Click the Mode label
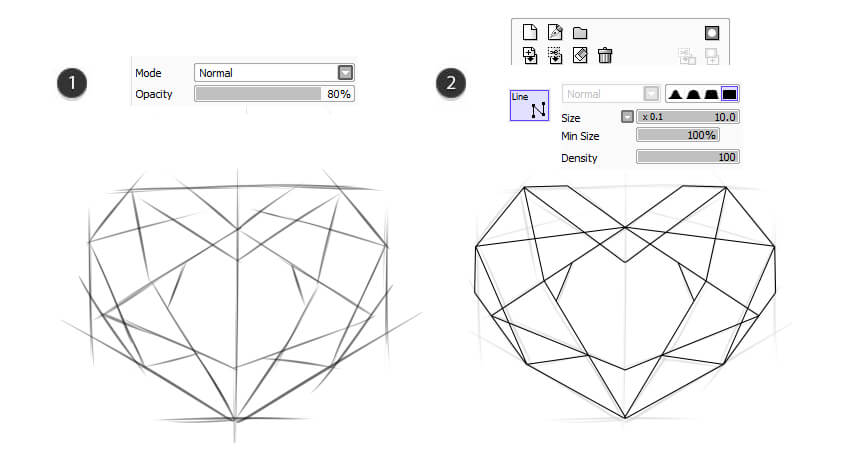The width and height of the screenshot is (850, 454). (148, 73)
